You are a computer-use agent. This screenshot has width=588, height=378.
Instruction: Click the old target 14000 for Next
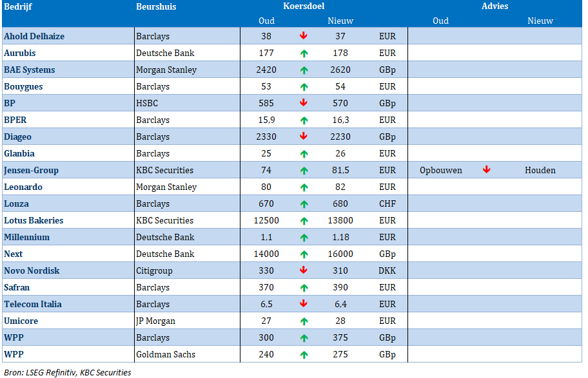click(x=266, y=254)
